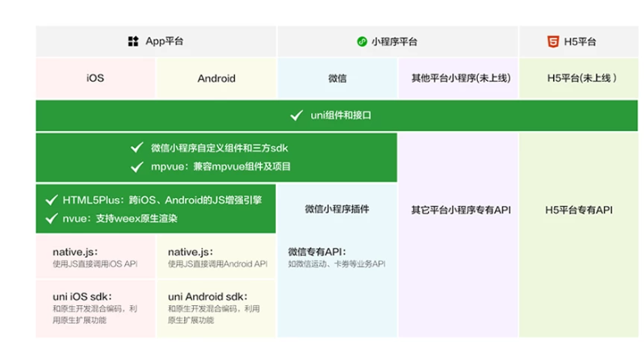This screenshot has height=342, width=644.
Task: Click 使用JS直接调用Android API description
Action: [x=218, y=264]
